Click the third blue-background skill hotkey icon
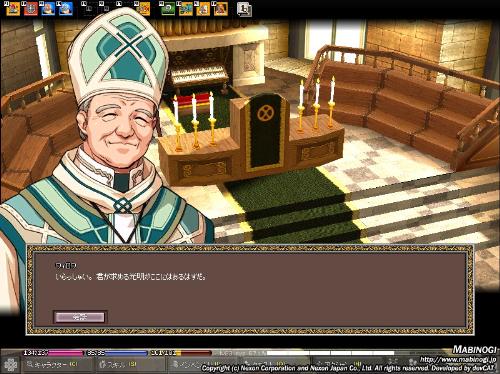 [x=48, y=9]
